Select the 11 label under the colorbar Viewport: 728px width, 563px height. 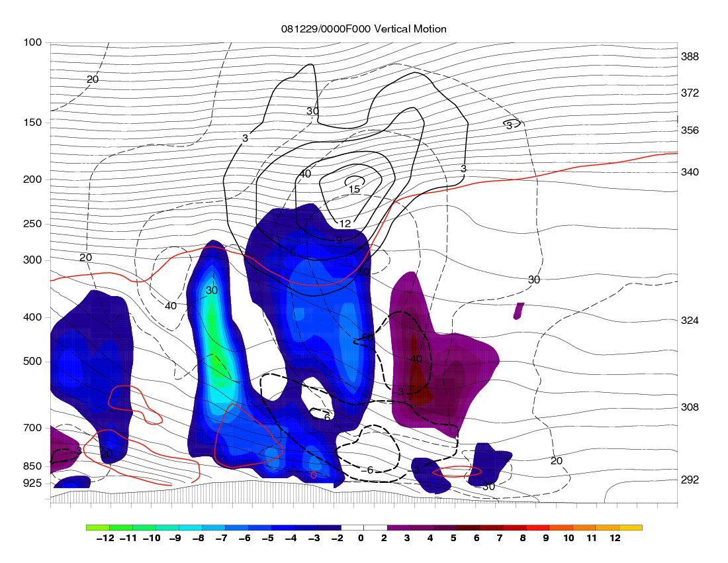pos(592,538)
